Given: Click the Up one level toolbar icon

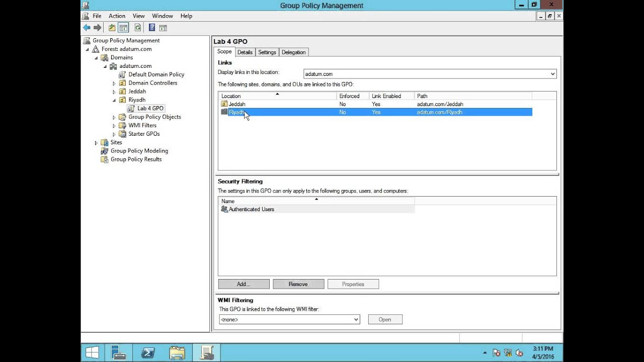Looking at the screenshot, I should coord(112,28).
